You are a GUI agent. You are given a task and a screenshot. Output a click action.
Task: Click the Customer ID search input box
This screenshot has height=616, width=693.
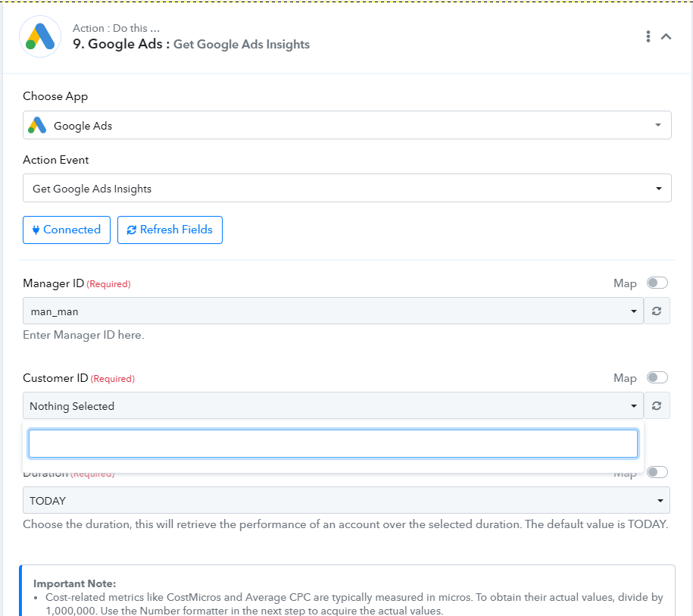332,443
